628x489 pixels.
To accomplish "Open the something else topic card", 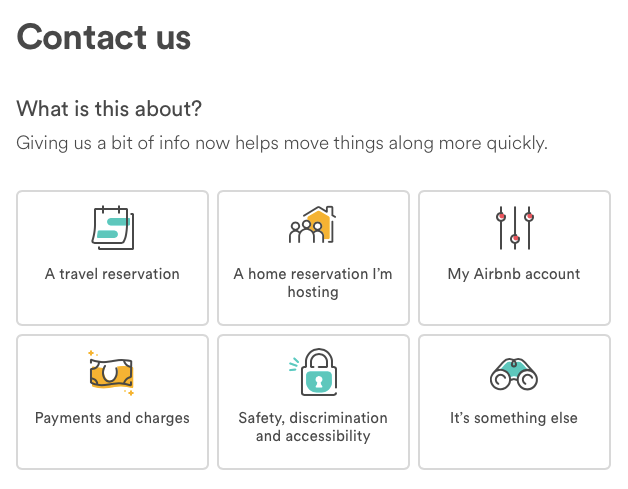I will point(514,446).
